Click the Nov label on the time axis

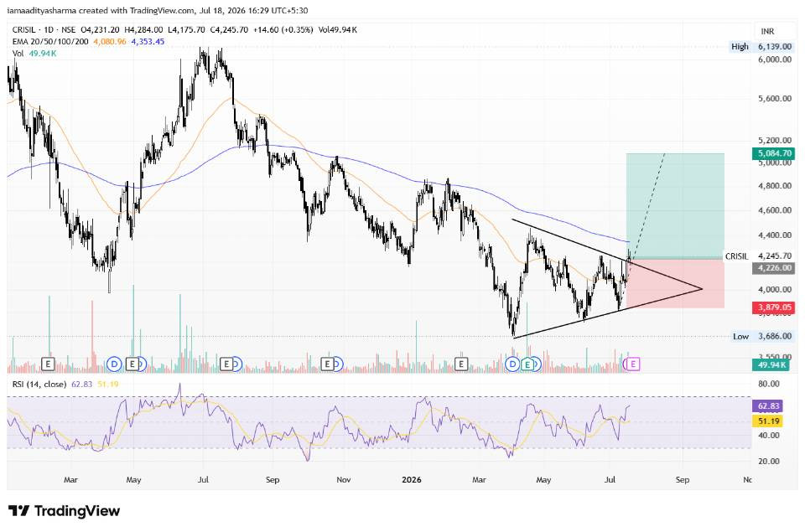(x=344, y=480)
